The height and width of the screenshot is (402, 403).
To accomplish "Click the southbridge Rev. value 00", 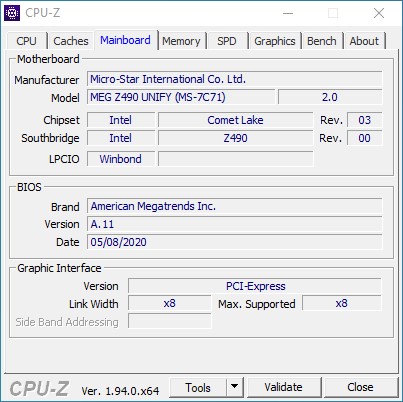I will (x=365, y=138).
